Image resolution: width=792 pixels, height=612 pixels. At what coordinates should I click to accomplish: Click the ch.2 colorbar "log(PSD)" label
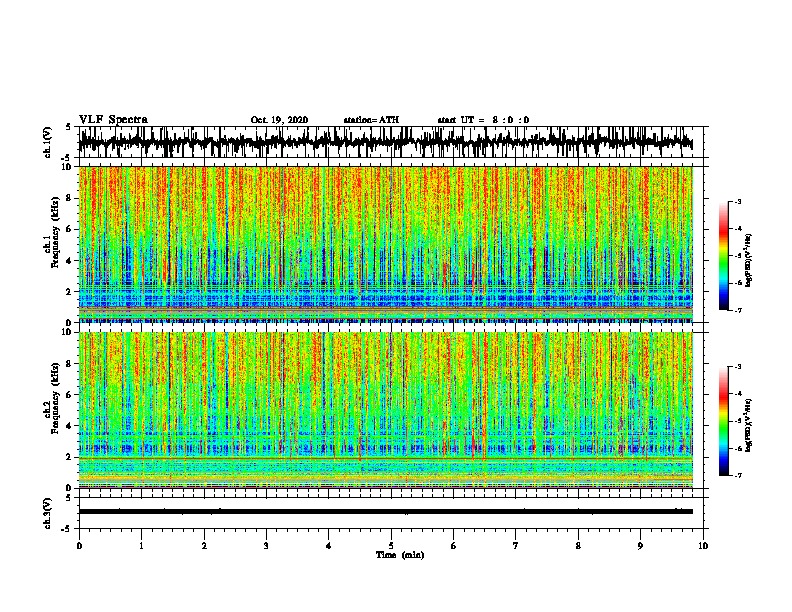pos(749,426)
